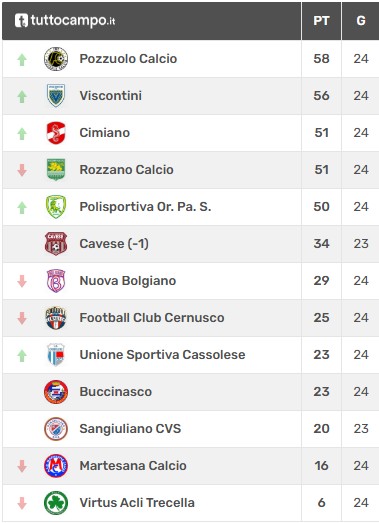
Task: Click the green up arrow beside Pozzuolo Calcio
Action: point(22,60)
